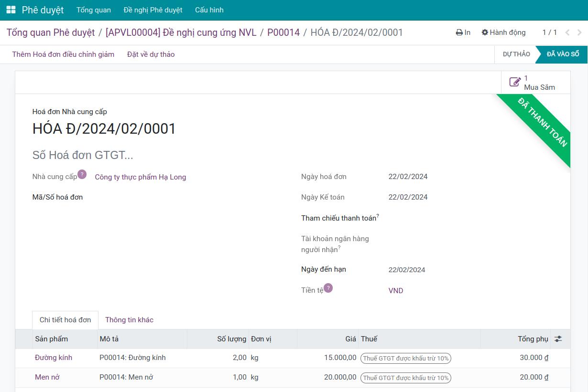Open product link Men nở
The width and height of the screenshot is (588, 392).
47,377
